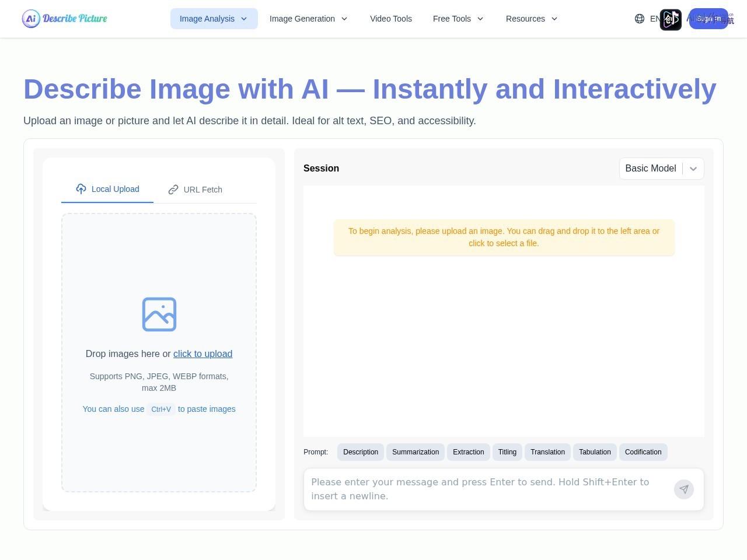Open the Image Analysis menu
Screen dimensions: 747x560
pos(214,19)
